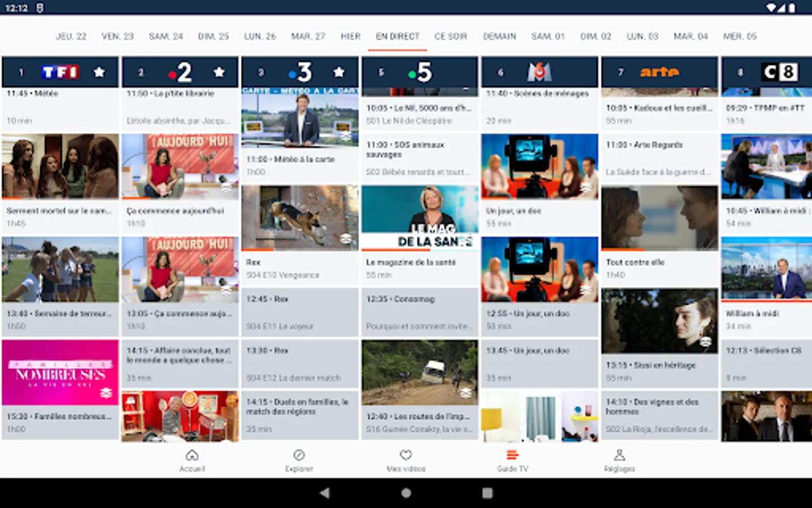The image size is (812, 508).
Task: Open 11:00 Arte Regards listing
Action: [x=659, y=158]
